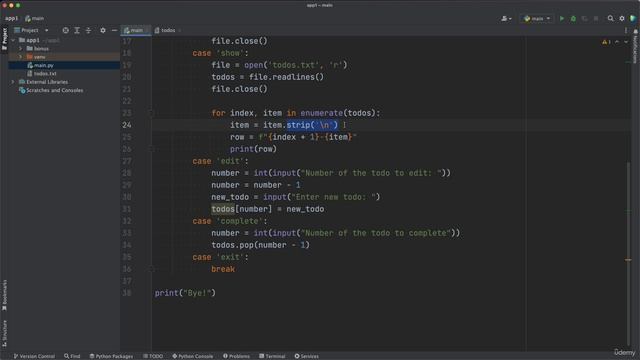Place cursor on print("Bye!") line

click(185, 293)
